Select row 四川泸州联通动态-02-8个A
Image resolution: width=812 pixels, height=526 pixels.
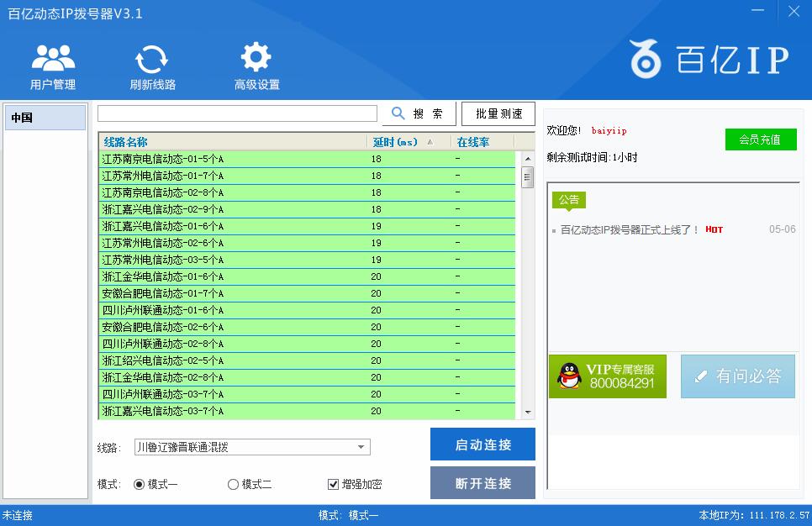[307, 344]
